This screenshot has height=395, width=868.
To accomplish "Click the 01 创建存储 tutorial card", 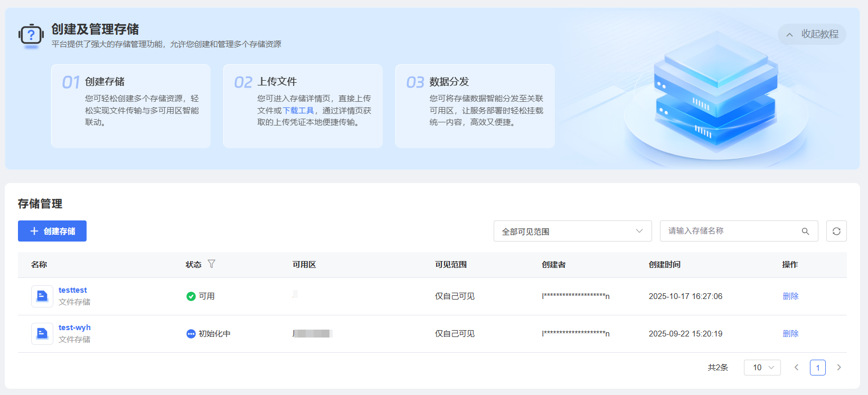I will [x=131, y=106].
